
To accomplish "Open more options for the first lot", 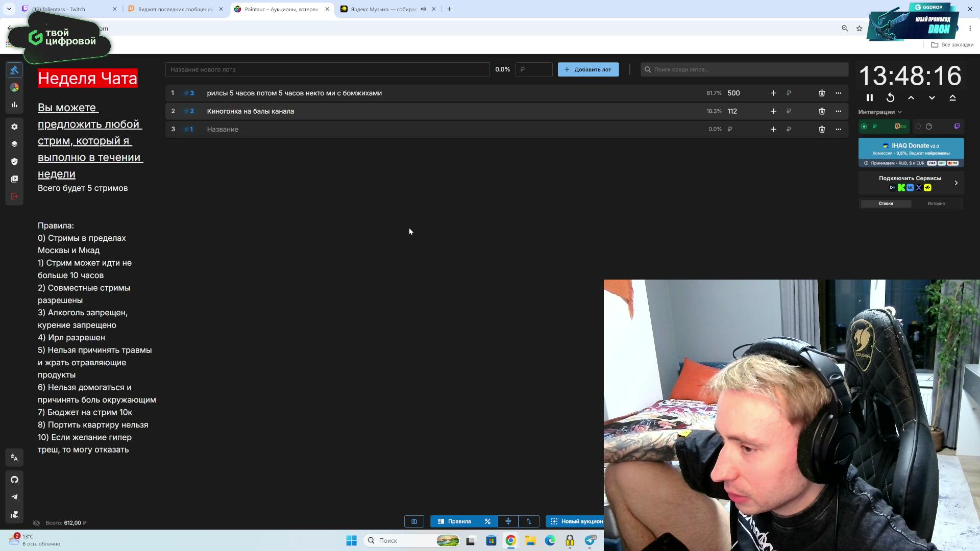I will pyautogui.click(x=838, y=93).
